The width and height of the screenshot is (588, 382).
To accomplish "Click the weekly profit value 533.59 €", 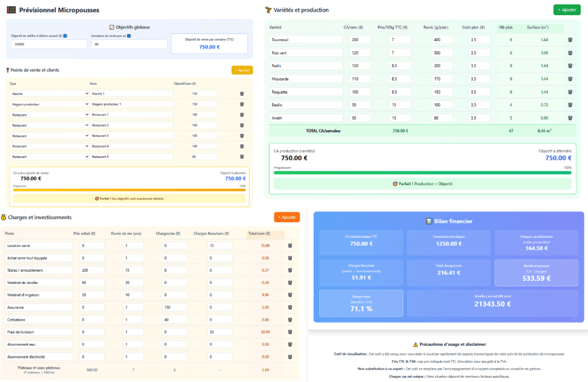I will point(537,278).
